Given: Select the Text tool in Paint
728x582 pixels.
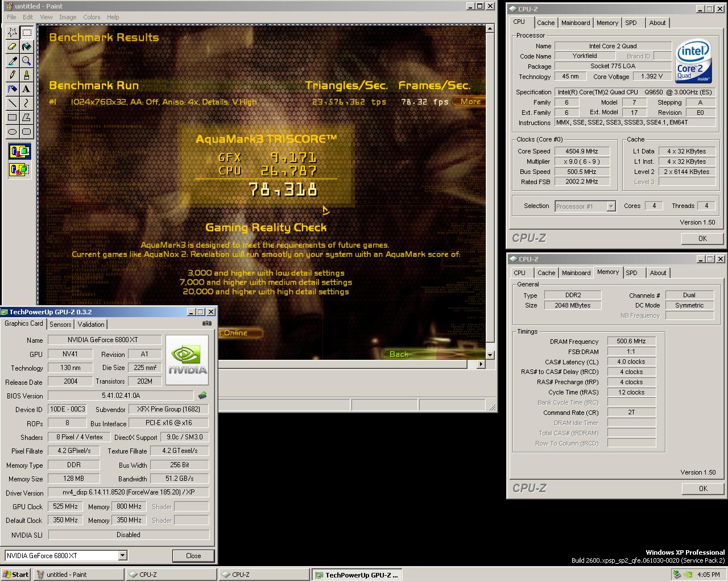Looking at the screenshot, I should (26, 89).
